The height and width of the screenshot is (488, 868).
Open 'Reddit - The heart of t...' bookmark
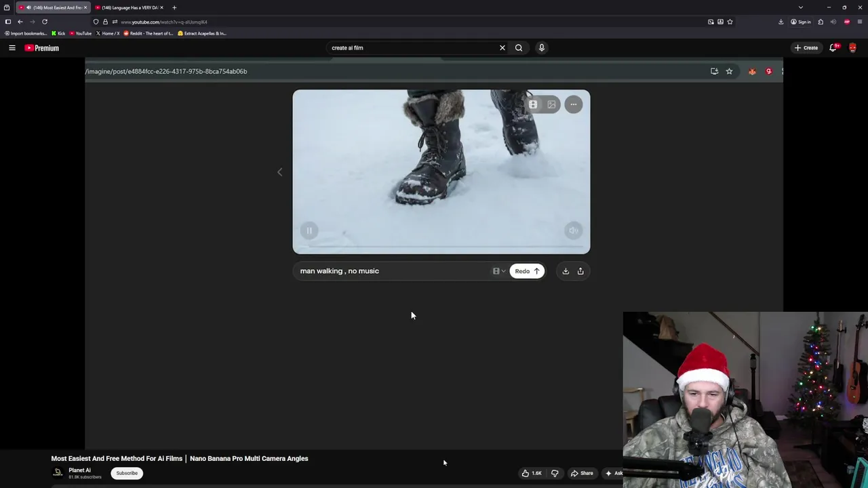(149, 33)
